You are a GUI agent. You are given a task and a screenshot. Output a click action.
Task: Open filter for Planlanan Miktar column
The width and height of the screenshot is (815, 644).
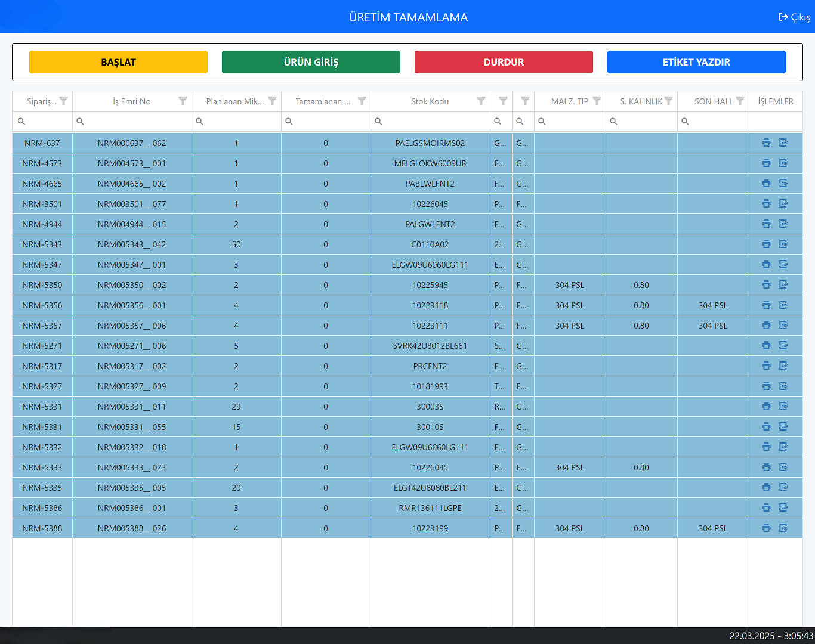coord(272,101)
